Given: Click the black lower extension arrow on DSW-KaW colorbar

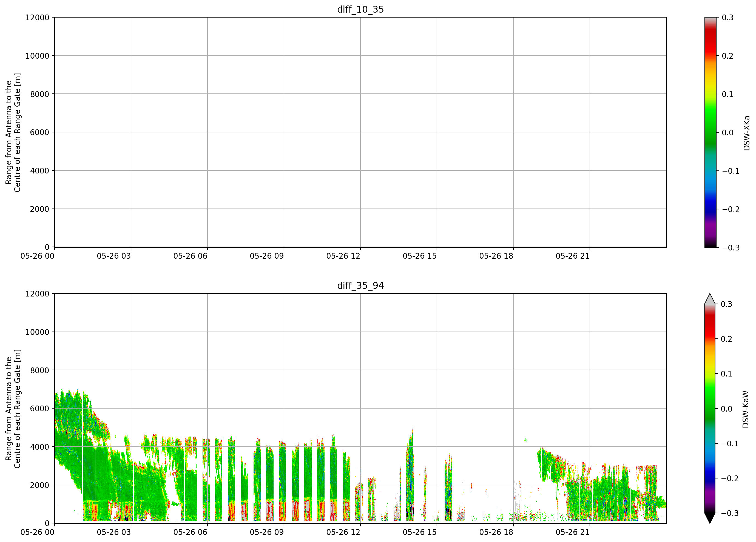Looking at the screenshot, I should pyautogui.click(x=710, y=518).
